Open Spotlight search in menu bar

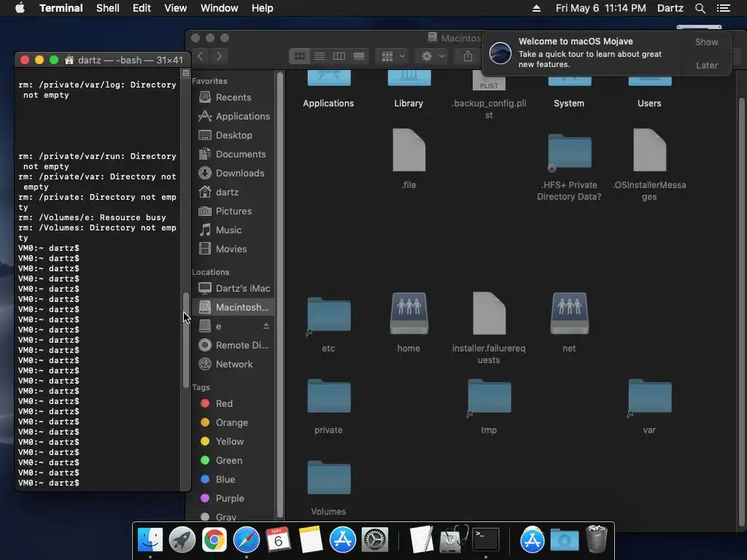700,8
